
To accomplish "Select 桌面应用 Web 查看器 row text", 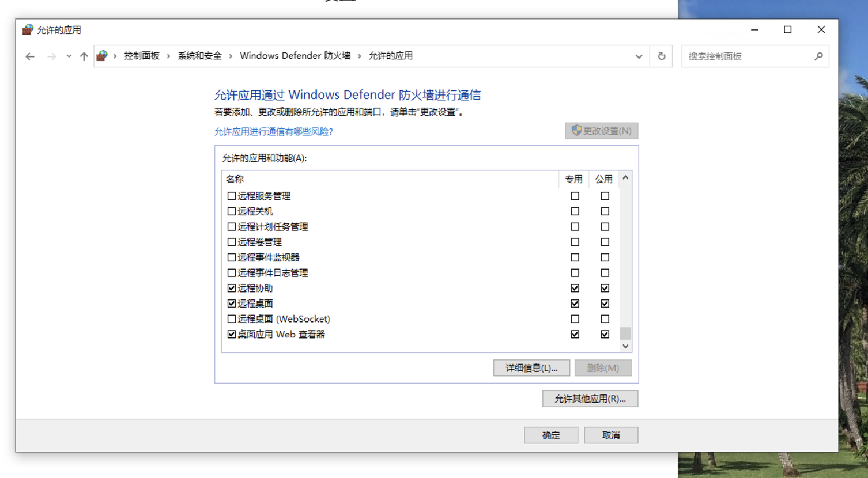I will 281,334.
